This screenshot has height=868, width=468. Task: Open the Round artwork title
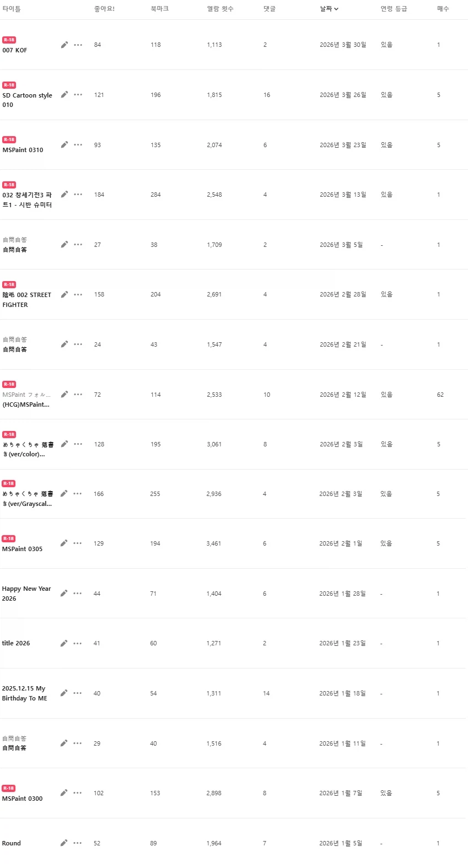coord(12,843)
